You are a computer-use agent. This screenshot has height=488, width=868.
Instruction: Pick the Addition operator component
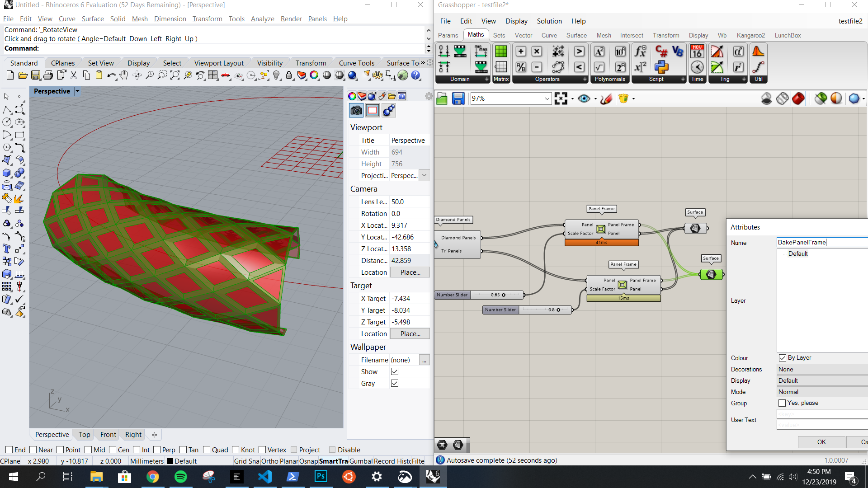coord(521,52)
